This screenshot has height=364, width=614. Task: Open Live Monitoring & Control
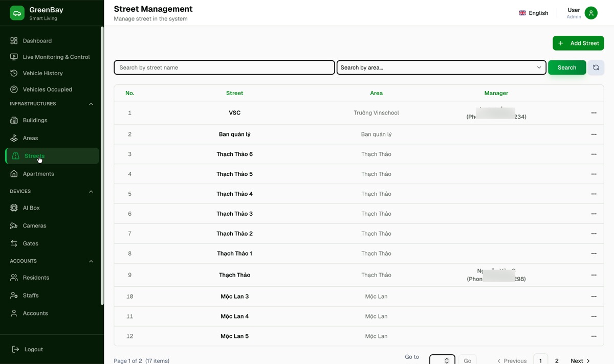pyautogui.click(x=51, y=57)
